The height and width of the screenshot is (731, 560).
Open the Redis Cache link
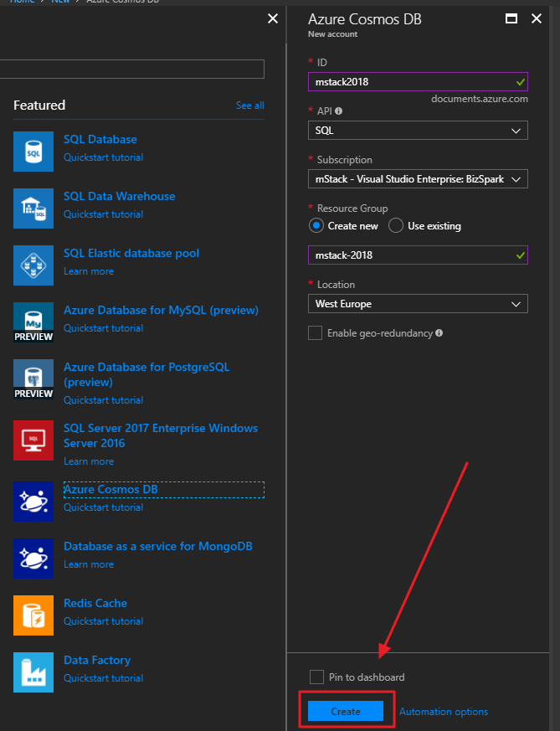[95, 603]
